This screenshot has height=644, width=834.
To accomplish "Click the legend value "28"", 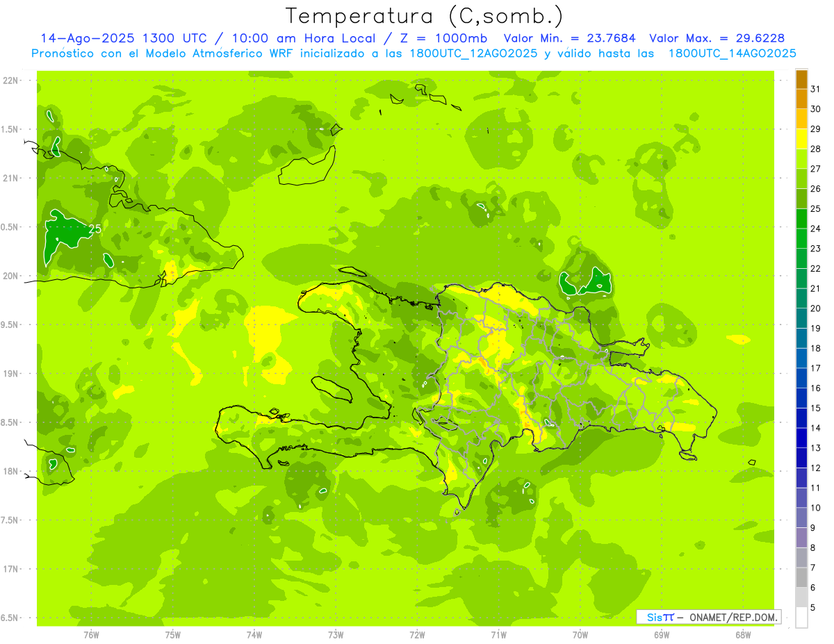I will [x=816, y=149].
